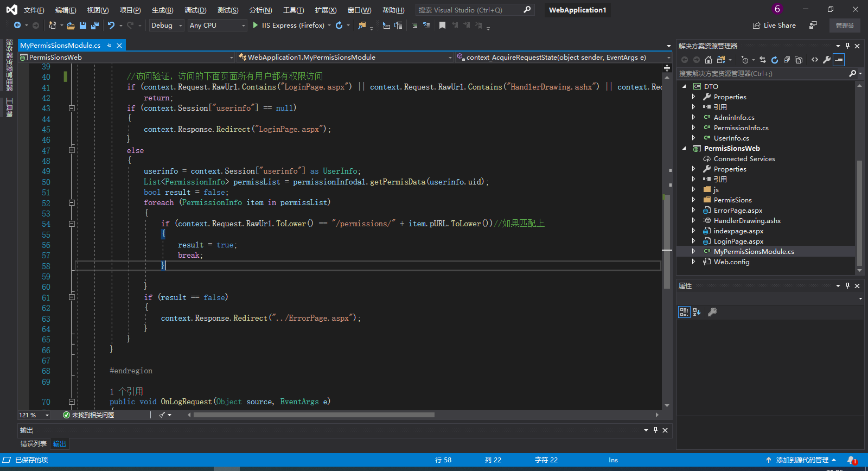Click the Navigate Backward arrow in main toolbar
The height and width of the screenshot is (471, 868).
(x=17, y=26)
